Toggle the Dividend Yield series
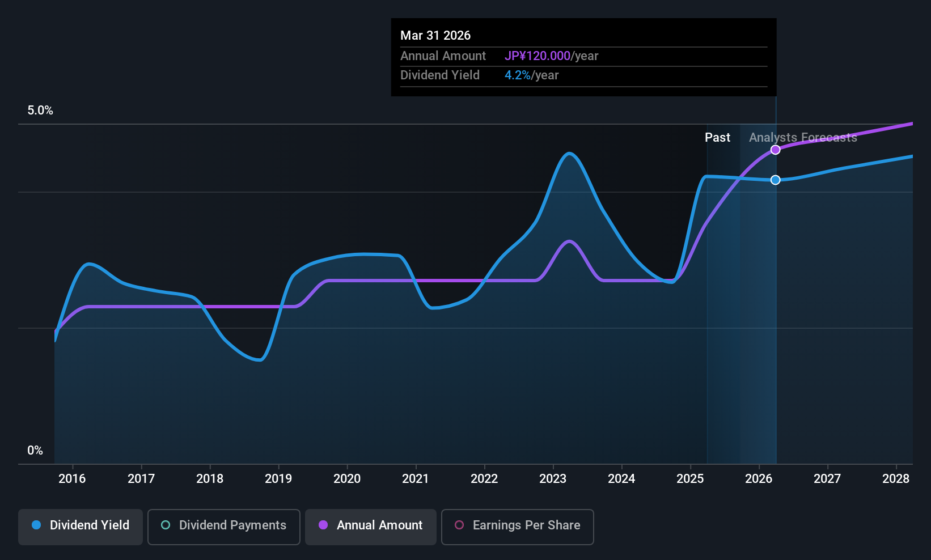 pyautogui.click(x=81, y=527)
